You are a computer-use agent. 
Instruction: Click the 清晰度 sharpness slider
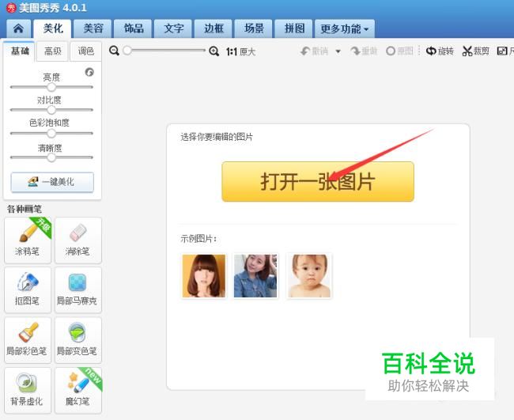pos(51,157)
